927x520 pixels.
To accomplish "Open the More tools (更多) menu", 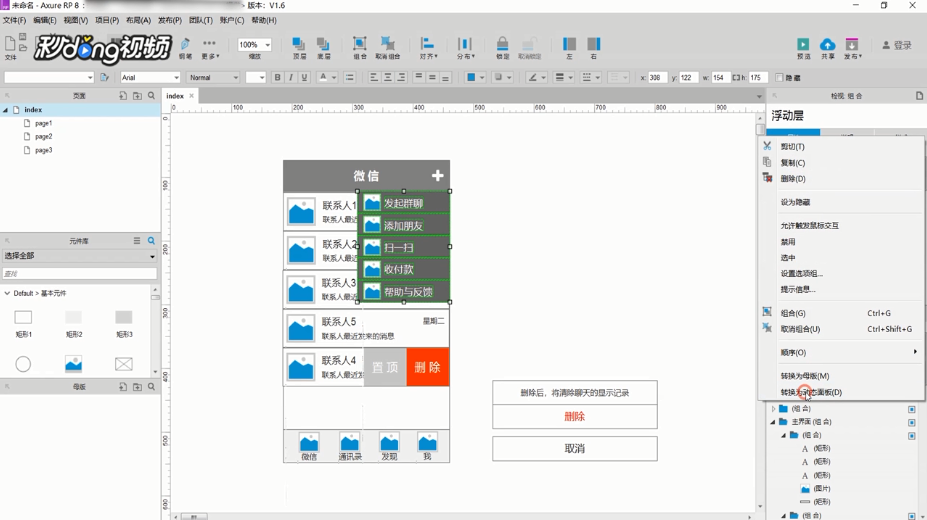I will coord(209,47).
